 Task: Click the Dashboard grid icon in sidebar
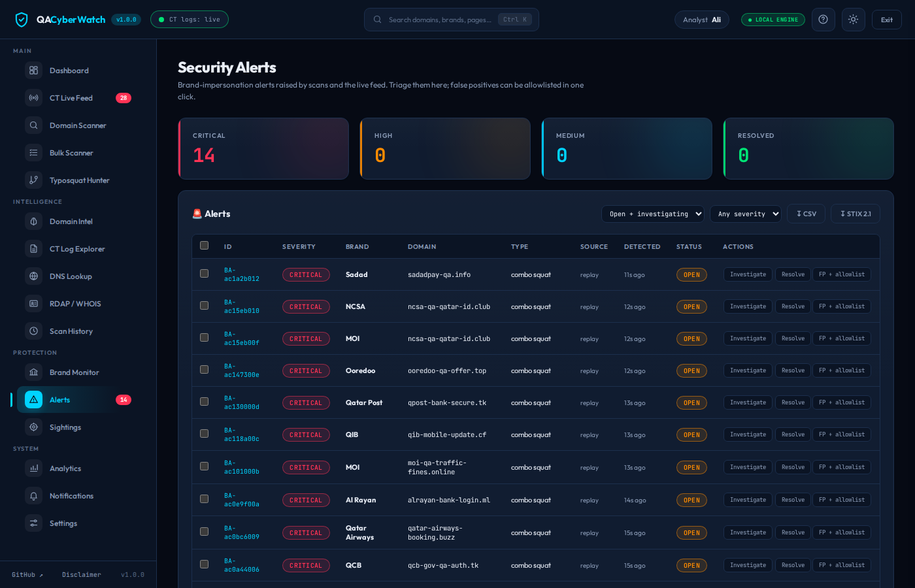[34, 71]
